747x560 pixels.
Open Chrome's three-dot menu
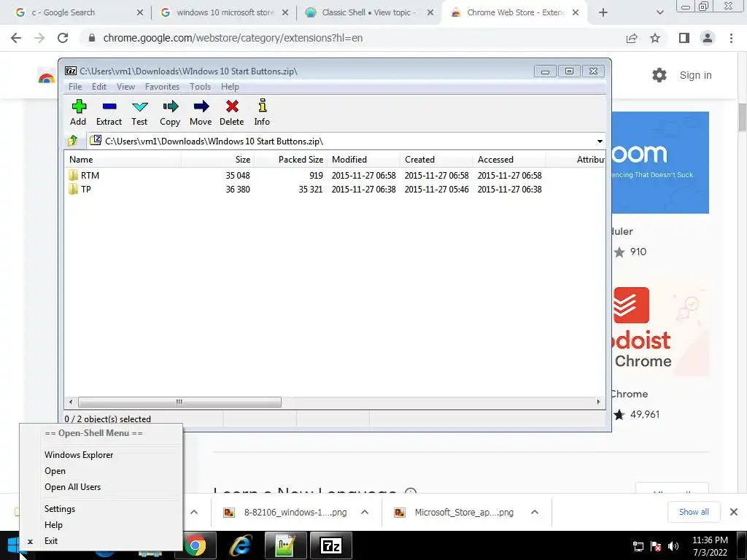pos(731,38)
